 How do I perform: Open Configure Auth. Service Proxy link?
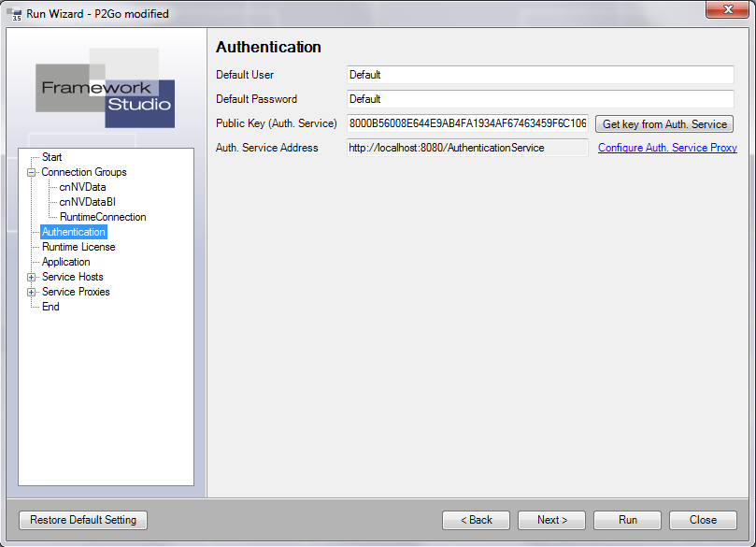coord(667,148)
